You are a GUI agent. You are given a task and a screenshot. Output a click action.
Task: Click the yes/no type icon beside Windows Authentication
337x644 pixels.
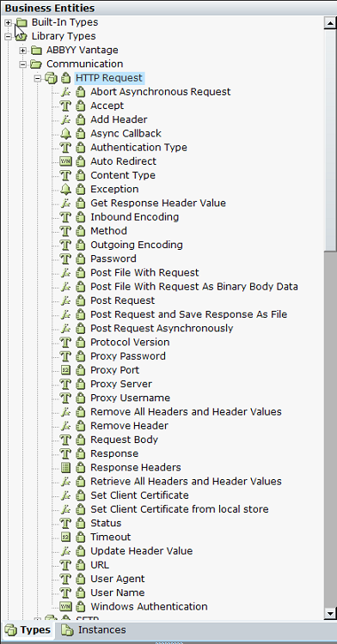65,606
